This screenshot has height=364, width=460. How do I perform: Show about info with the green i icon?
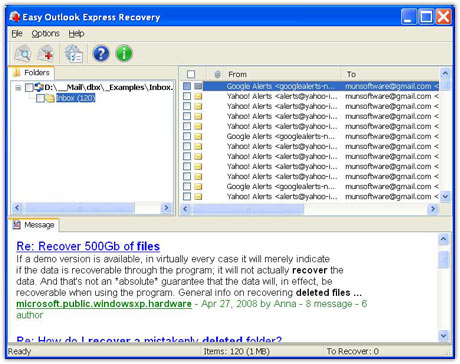pyautogui.click(x=124, y=53)
